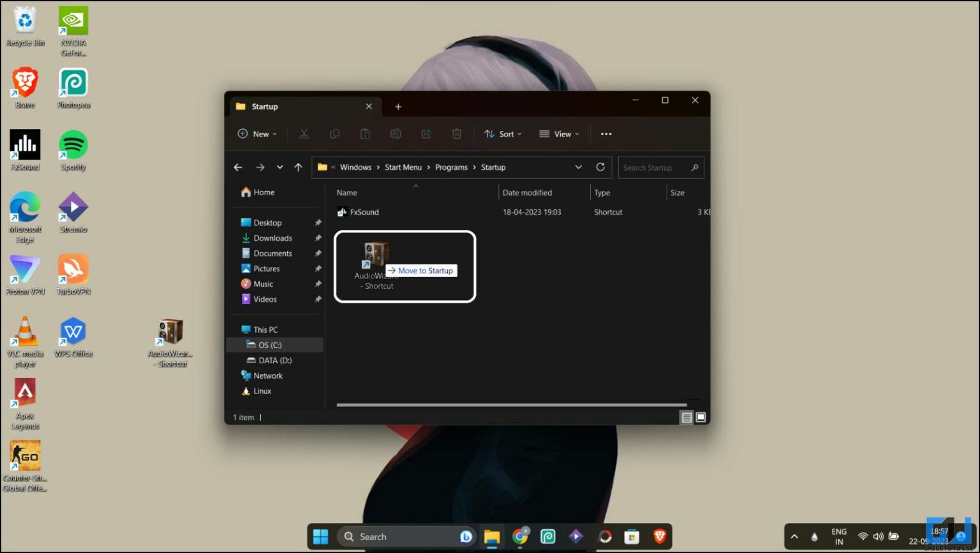The height and width of the screenshot is (553, 980).
Task: Click the Rename icon
Action: point(396,133)
